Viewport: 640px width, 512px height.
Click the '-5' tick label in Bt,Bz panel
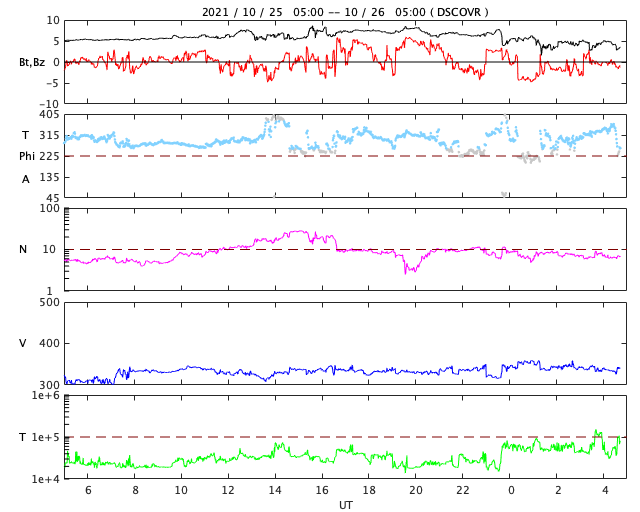coord(53,83)
